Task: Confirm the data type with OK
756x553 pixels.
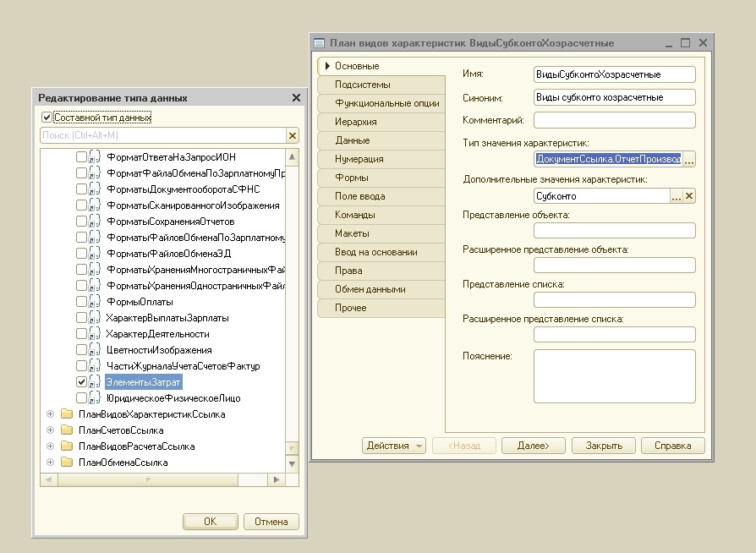Action: point(211,522)
